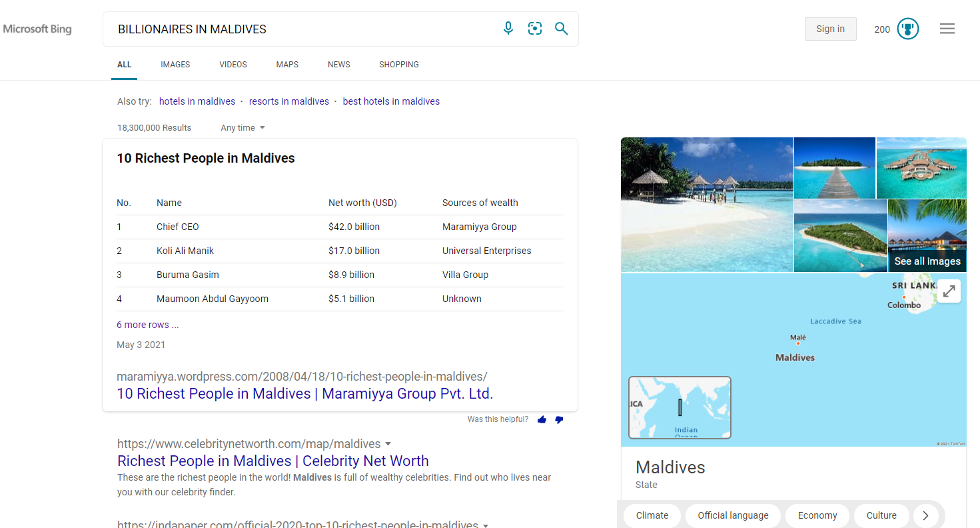The width and height of the screenshot is (980, 528).
Task: Click Maumoon Abdul Gayyoom name cell
Action: point(213,299)
